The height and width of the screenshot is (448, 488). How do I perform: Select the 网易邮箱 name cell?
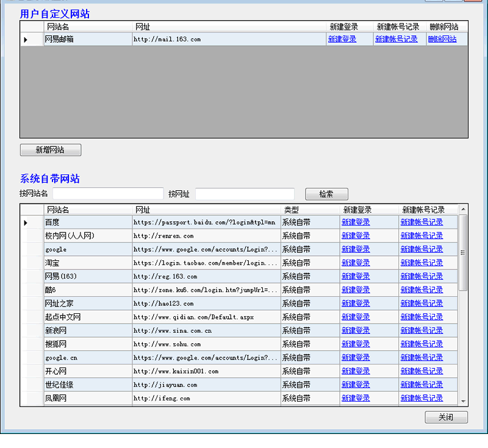tap(88, 39)
